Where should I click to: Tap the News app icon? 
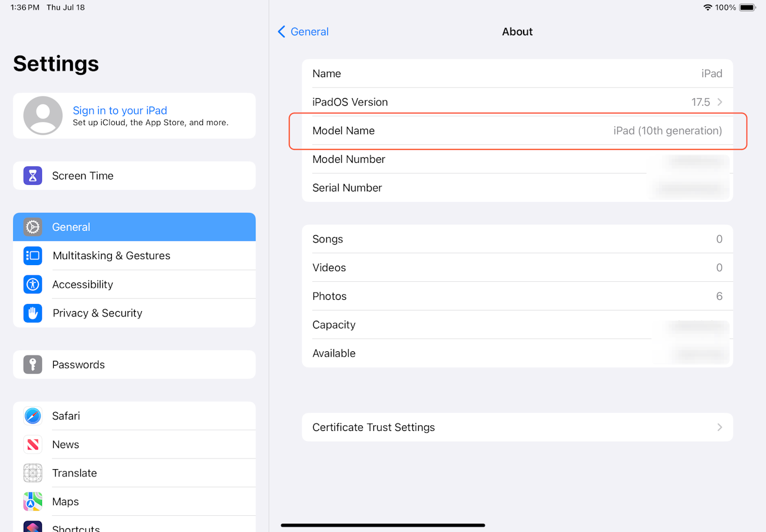33,445
